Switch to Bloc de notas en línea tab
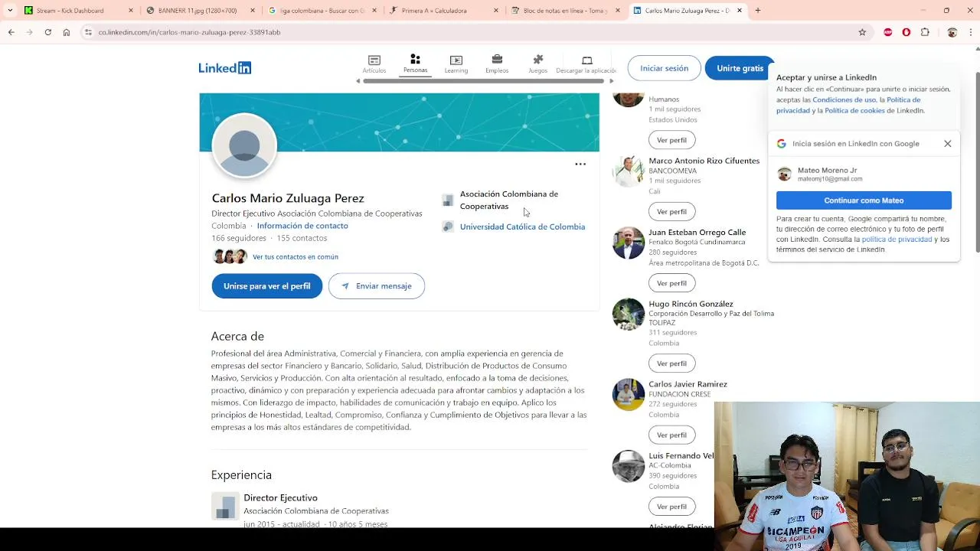 coord(565,11)
